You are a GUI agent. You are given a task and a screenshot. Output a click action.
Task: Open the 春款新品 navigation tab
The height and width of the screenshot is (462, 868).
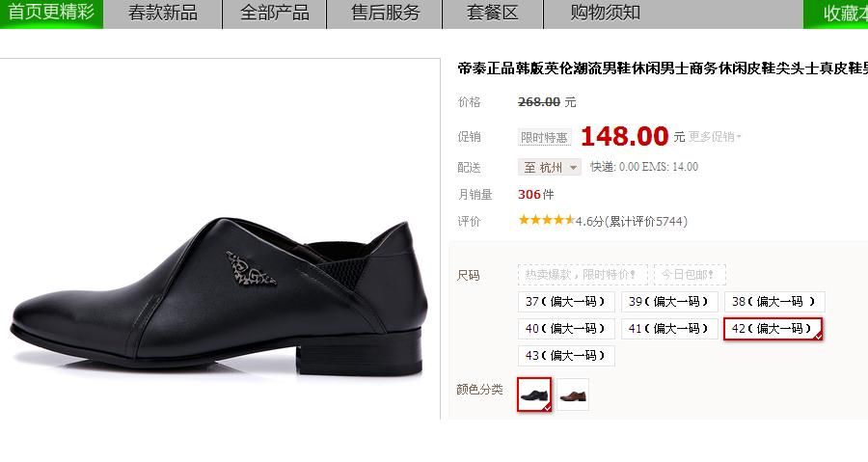pyautogui.click(x=163, y=14)
